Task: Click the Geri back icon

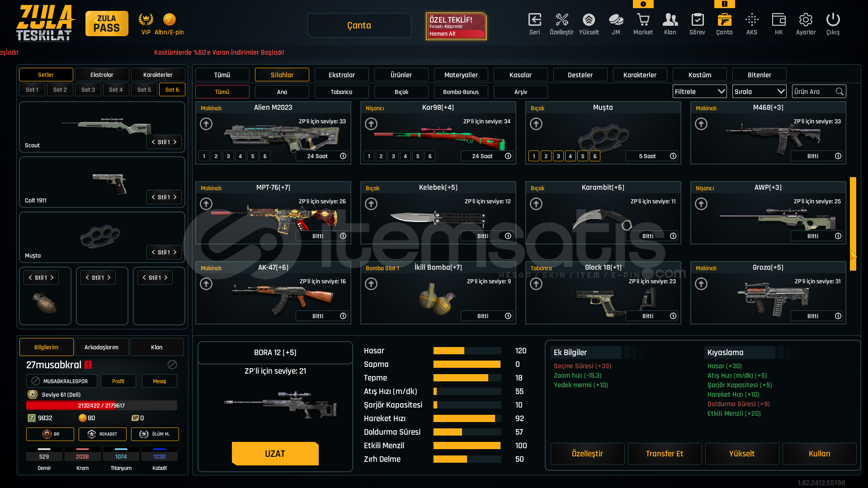Action: [534, 20]
